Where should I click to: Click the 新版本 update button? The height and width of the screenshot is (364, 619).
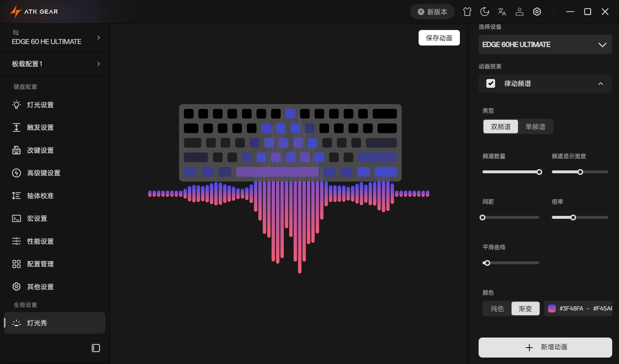tap(432, 12)
